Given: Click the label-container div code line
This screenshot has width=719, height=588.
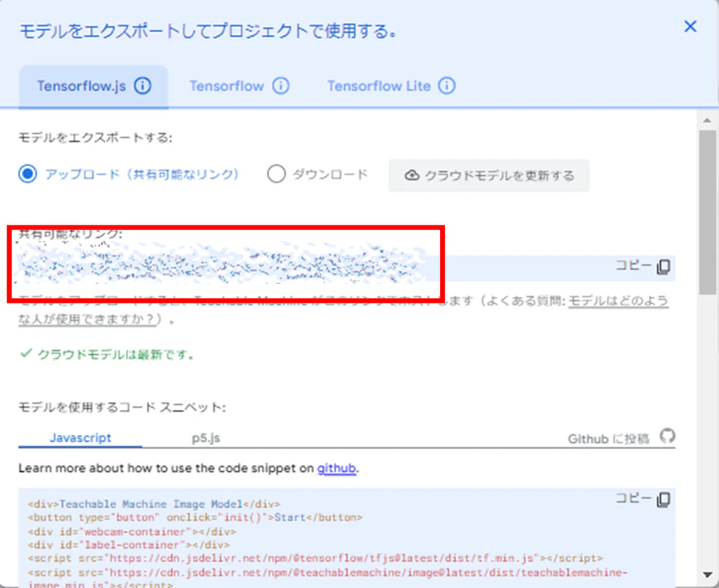Looking at the screenshot, I should point(128,545).
